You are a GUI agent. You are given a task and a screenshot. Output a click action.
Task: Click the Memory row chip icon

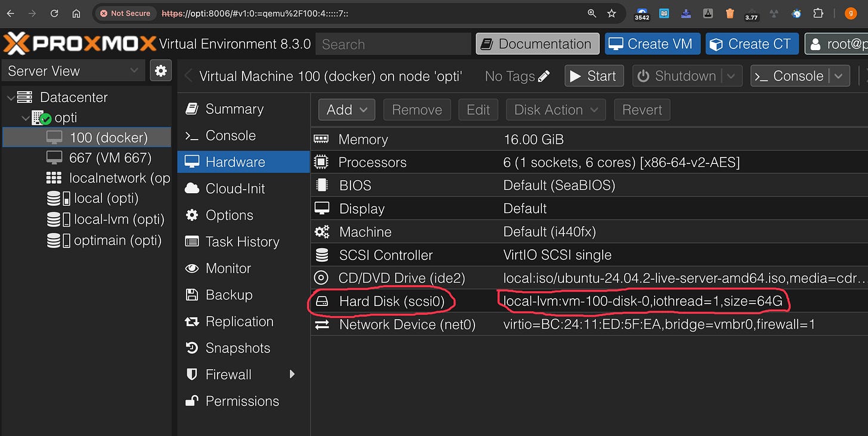(321, 139)
